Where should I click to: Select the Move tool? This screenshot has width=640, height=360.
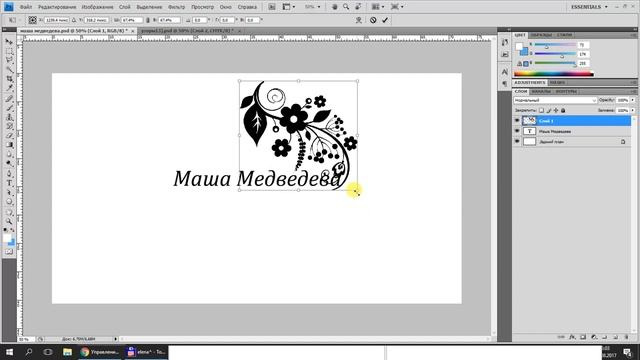(9, 42)
